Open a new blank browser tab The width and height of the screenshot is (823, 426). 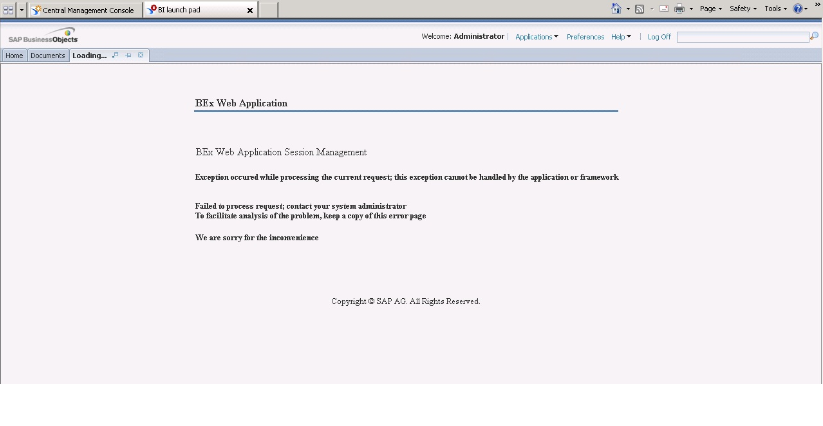(268, 10)
